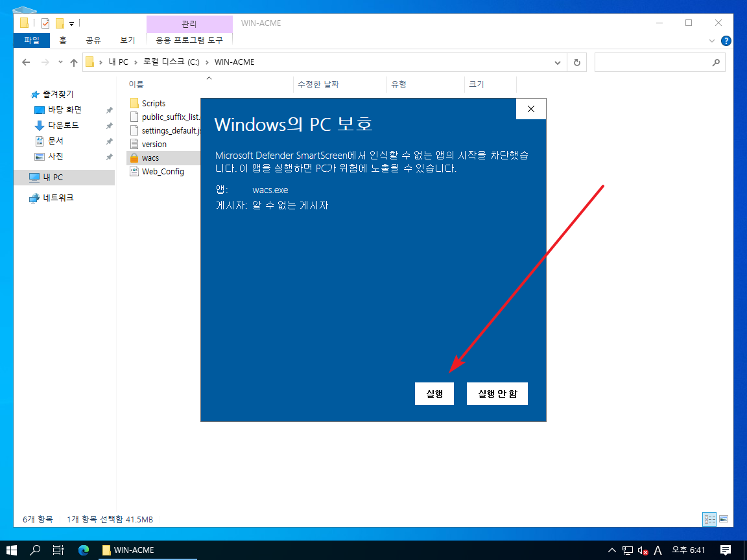
Task: Open recent locations dropdown chevron
Action: 60,62
